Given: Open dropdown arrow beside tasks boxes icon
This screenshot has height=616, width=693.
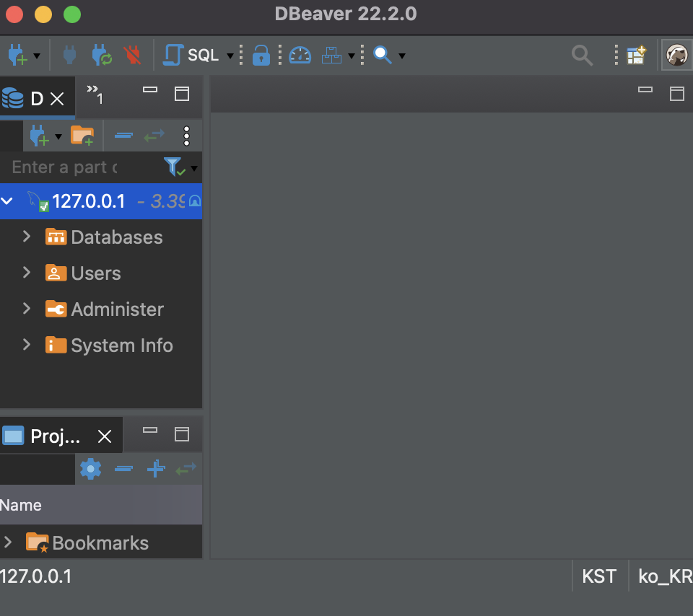Looking at the screenshot, I should point(352,56).
